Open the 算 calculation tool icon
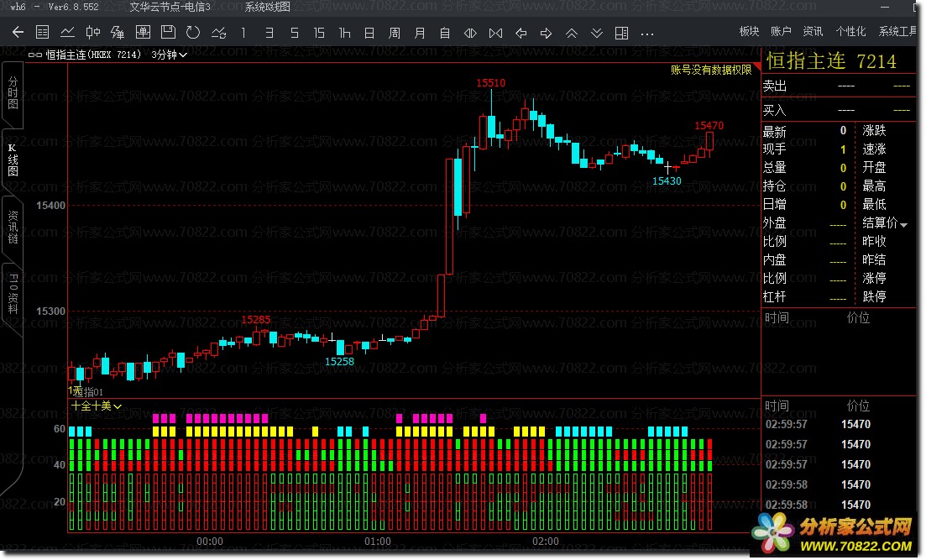The image size is (926, 560). pyautogui.click(x=118, y=33)
